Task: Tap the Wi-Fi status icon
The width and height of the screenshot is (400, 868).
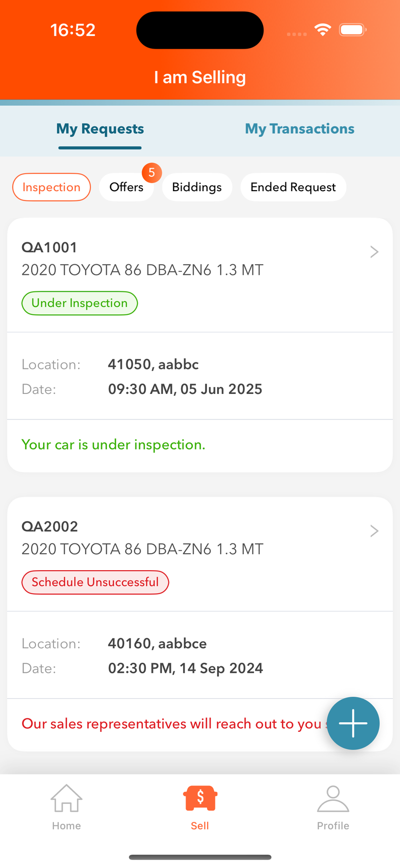Action: coord(323,30)
